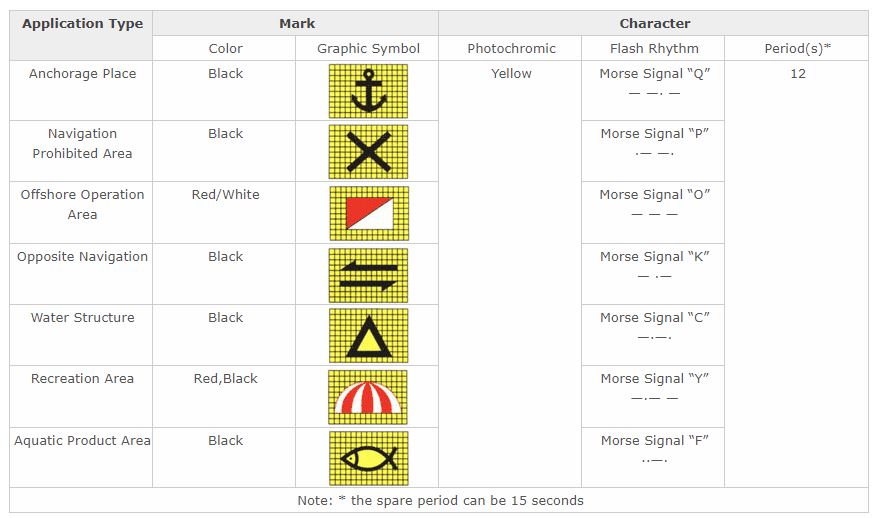Select the red and white flag symbol
873x518 pixels.
coord(368,213)
